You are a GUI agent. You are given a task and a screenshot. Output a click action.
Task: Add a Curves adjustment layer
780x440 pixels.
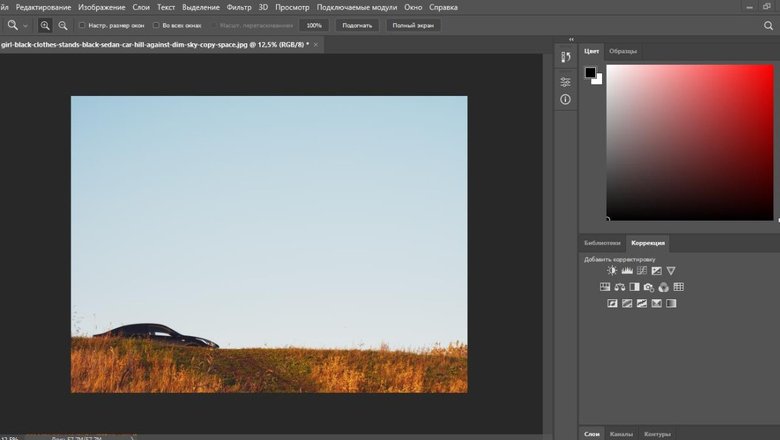(642, 270)
